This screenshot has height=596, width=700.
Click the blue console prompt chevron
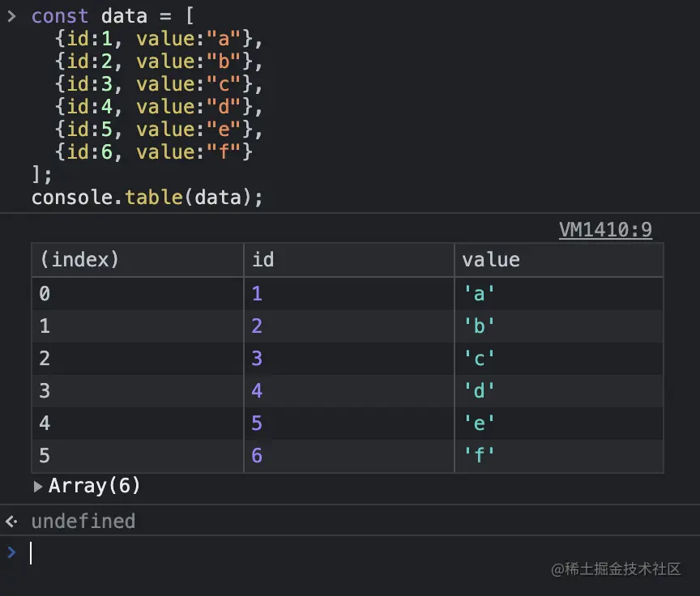pyautogui.click(x=11, y=552)
